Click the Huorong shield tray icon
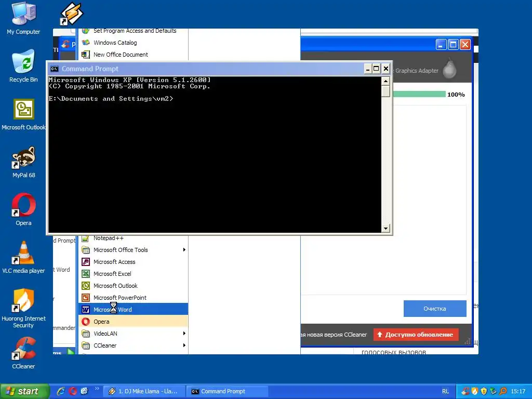This screenshot has width=532, height=399. point(475,391)
